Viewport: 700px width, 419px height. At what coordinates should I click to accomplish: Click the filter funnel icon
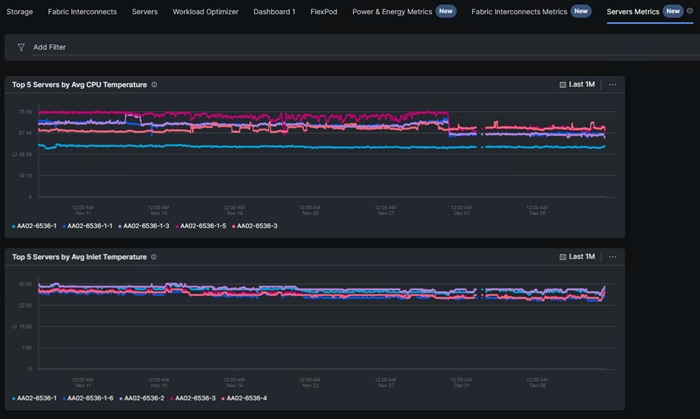click(x=21, y=47)
